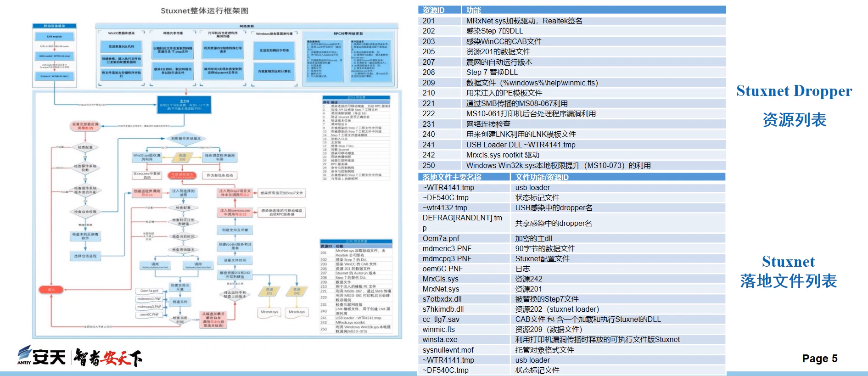Select the mdmeric3.PNF file name
868x376 pixels.
[x=447, y=248]
